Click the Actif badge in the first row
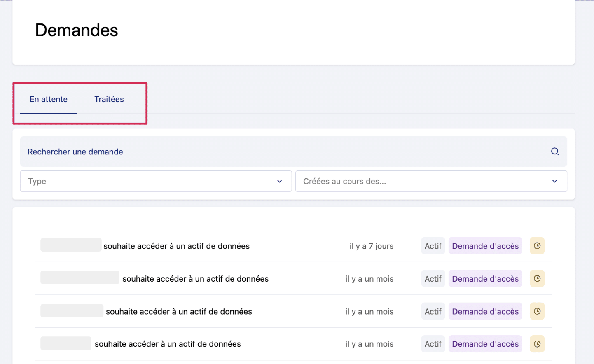The height and width of the screenshot is (364, 594). click(x=433, y=246)
